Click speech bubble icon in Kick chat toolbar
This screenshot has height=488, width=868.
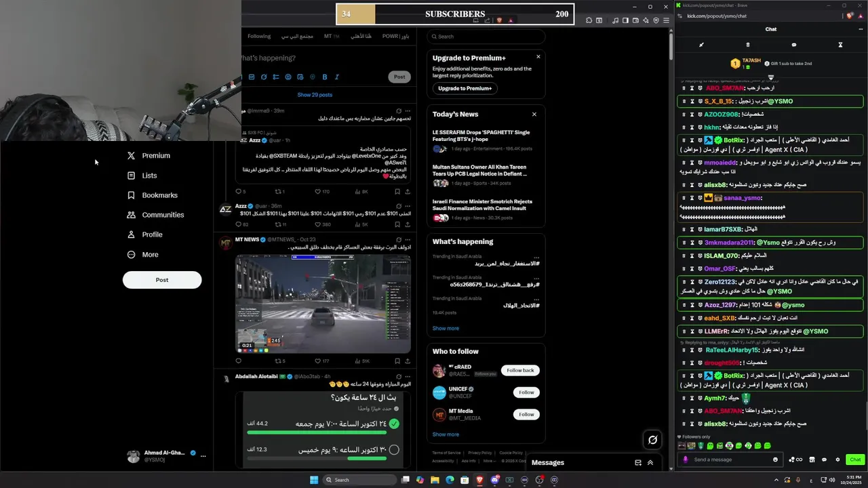(x=794, y=45)
